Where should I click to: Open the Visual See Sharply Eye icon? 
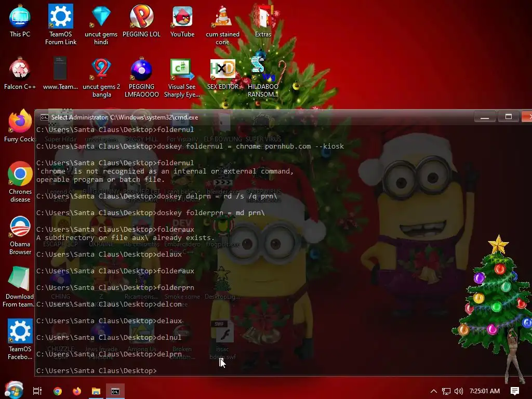point(182,78)
